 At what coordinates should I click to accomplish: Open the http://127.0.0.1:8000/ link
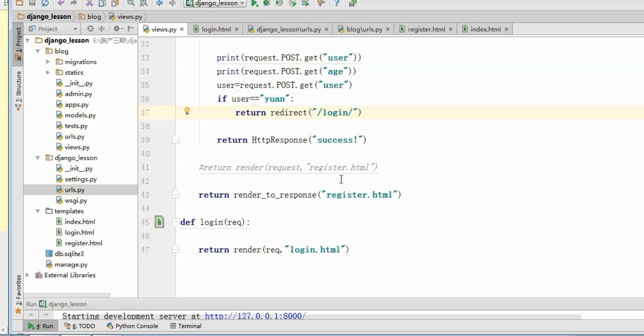coord(255,316)
